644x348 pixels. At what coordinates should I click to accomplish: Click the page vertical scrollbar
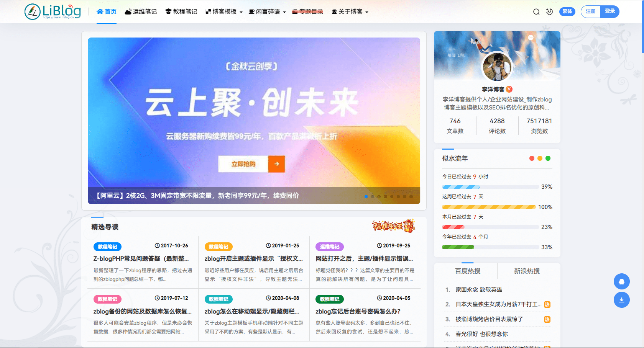click(642, 27)
